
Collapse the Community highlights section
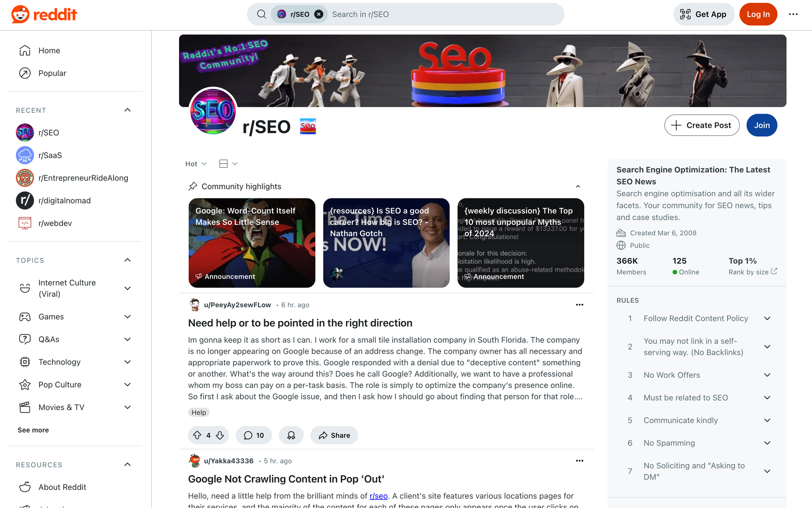pos(578,186)
